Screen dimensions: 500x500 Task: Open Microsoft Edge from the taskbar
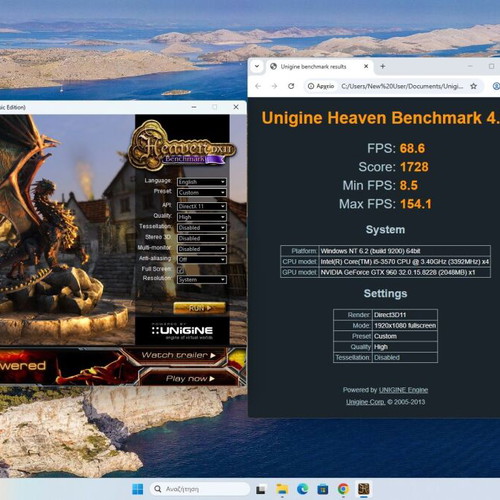(x=303, y=489)
